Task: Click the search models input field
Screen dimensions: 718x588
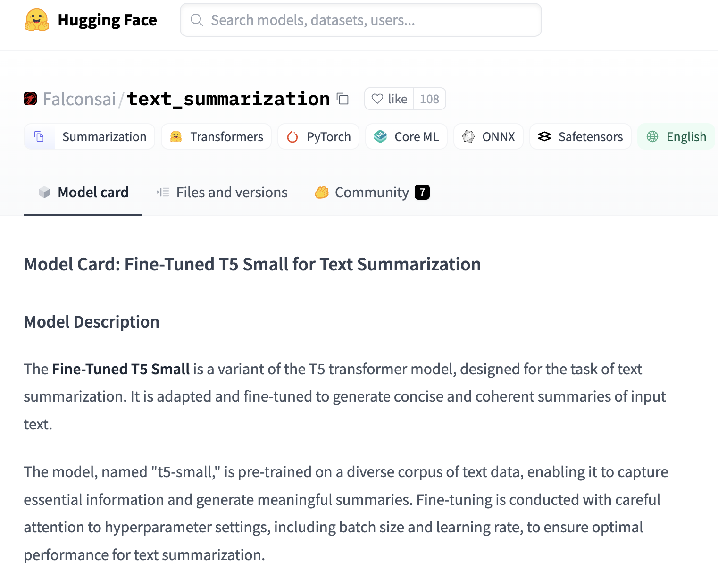Action: click(x=360, y=20)
